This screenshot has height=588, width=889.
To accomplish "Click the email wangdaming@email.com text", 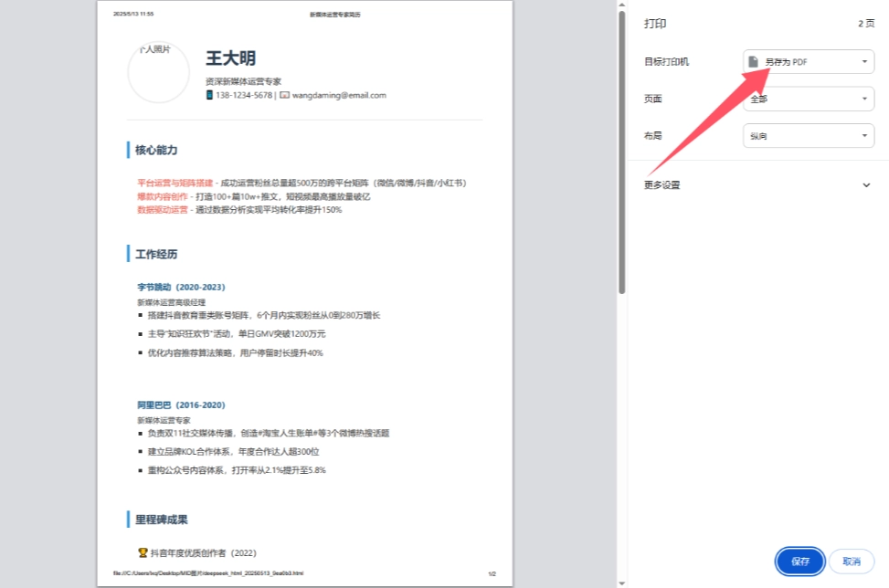I will point(339,95).
